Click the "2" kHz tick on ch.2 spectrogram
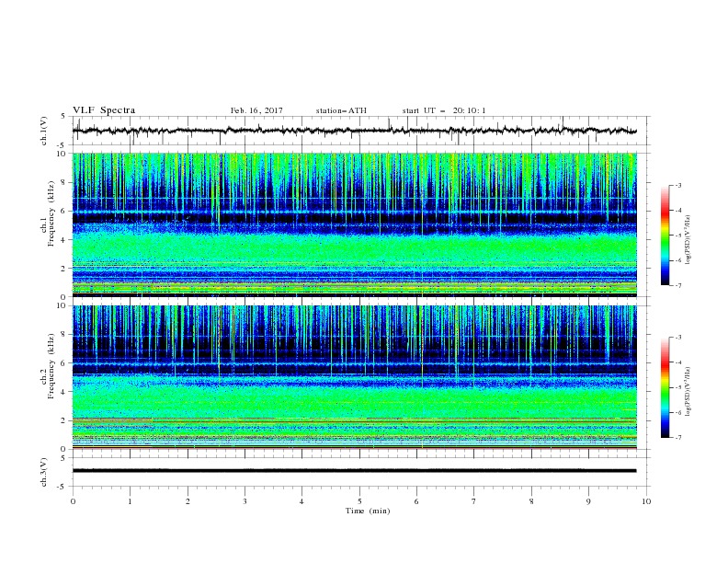 (65, 420)
